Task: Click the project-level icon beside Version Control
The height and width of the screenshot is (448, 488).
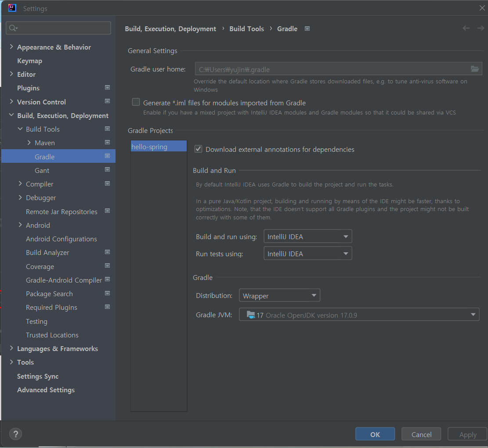Action: (107, 101)
